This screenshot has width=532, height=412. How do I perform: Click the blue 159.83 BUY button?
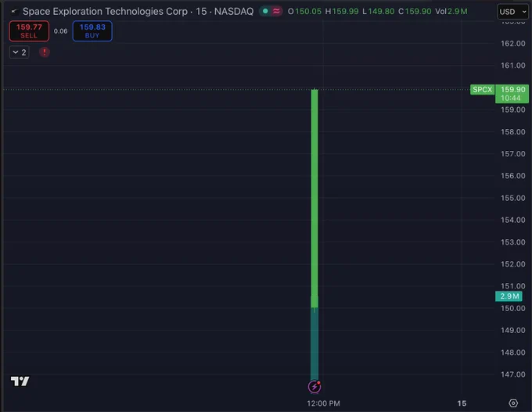[x=92, y=30]
